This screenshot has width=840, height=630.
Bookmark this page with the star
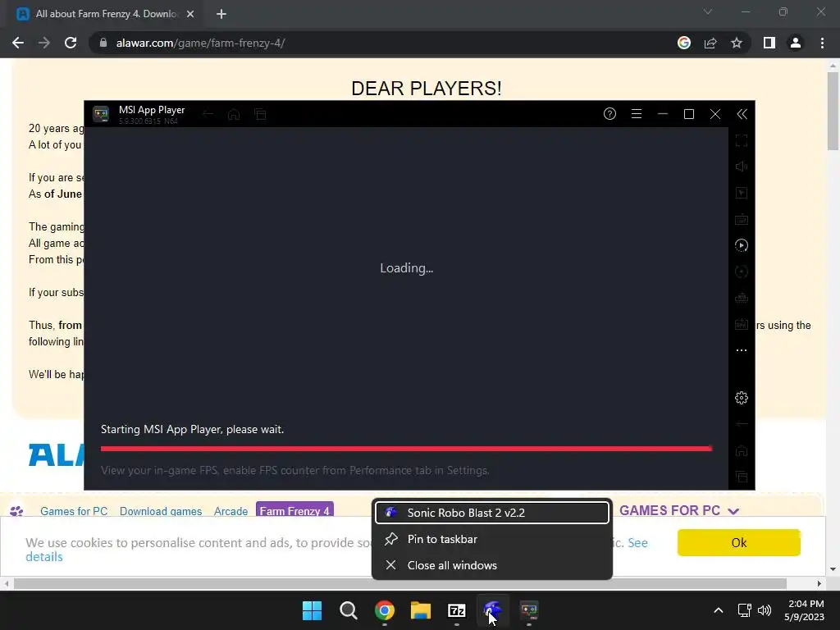[737, 43]
